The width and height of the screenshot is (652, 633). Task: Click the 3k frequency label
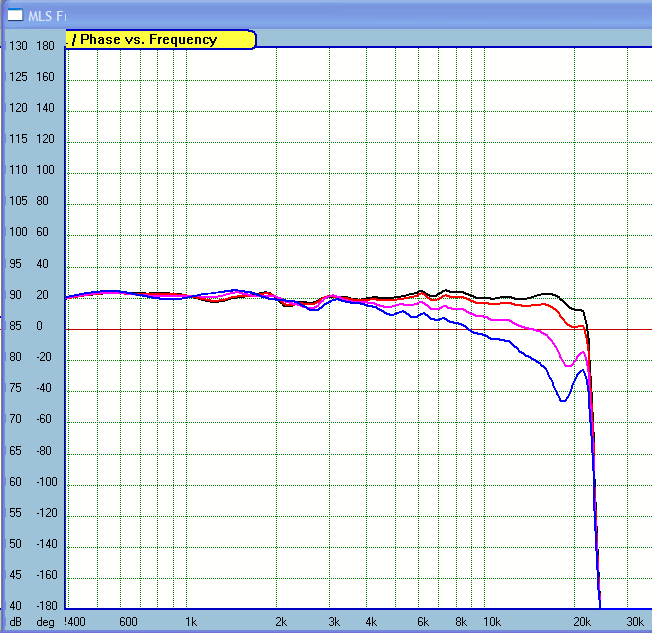[334, 621]
